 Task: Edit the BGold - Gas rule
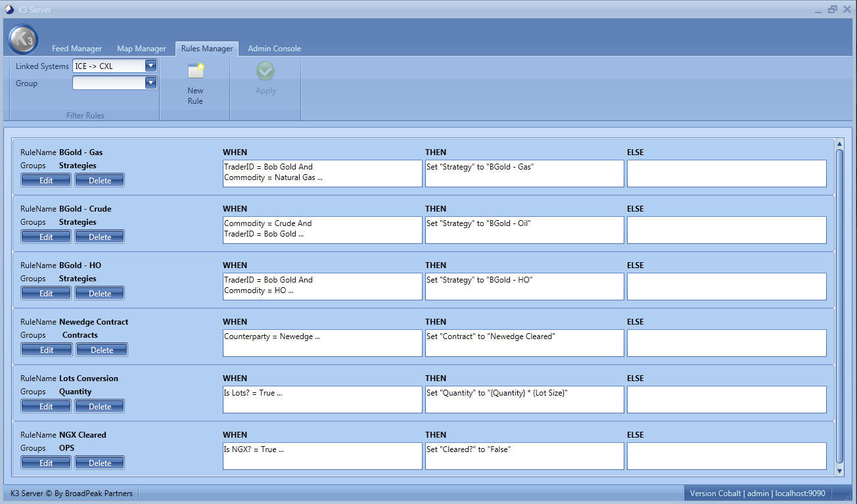tap(46, 181)
